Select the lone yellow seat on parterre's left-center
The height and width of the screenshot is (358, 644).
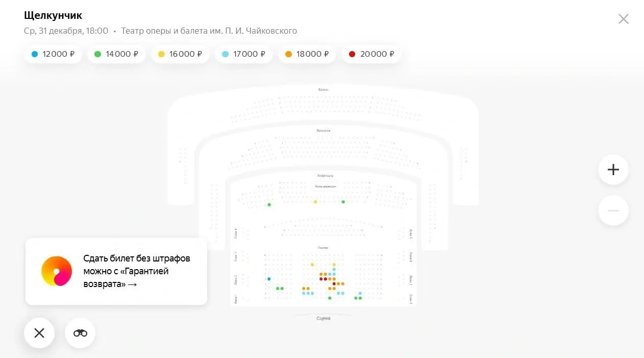312,265
